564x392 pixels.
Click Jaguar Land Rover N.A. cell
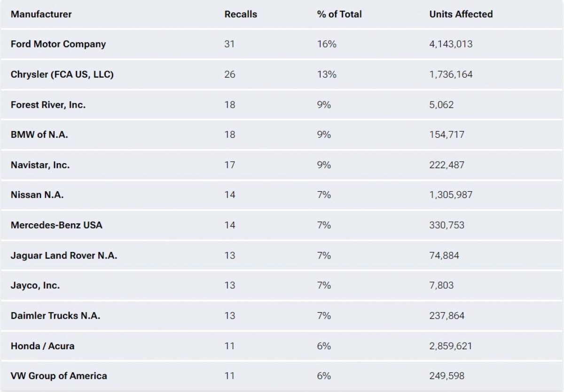[x=64, y=255]
